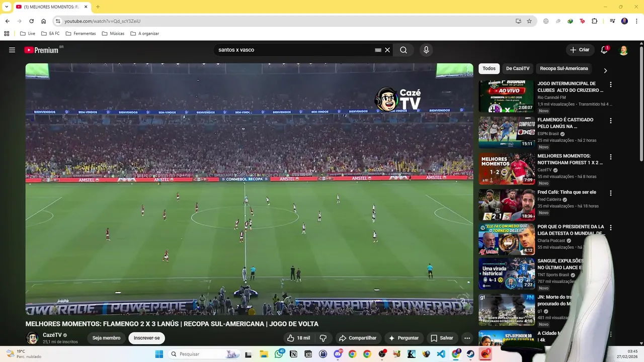
Task: Open browser home page button
Action: 43,21
